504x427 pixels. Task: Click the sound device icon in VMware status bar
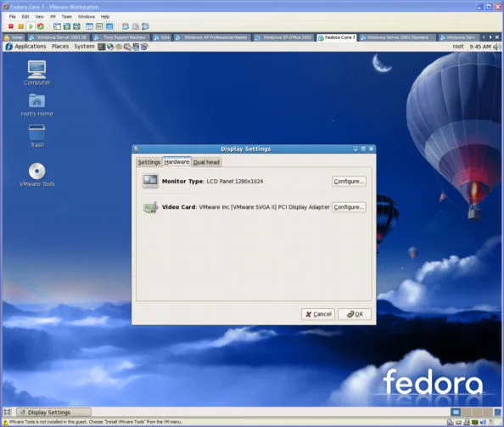(483, 422)
